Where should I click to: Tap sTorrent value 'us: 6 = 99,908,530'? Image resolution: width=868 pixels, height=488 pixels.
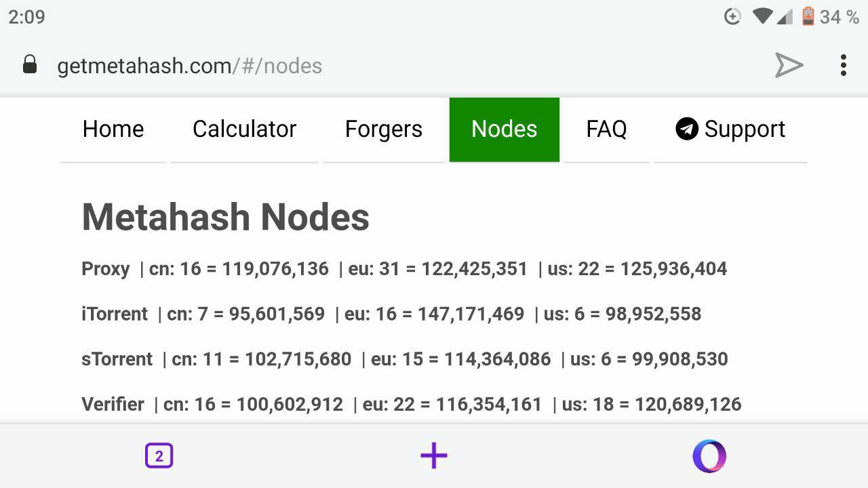pyautogui.click(x=649, y=359)
